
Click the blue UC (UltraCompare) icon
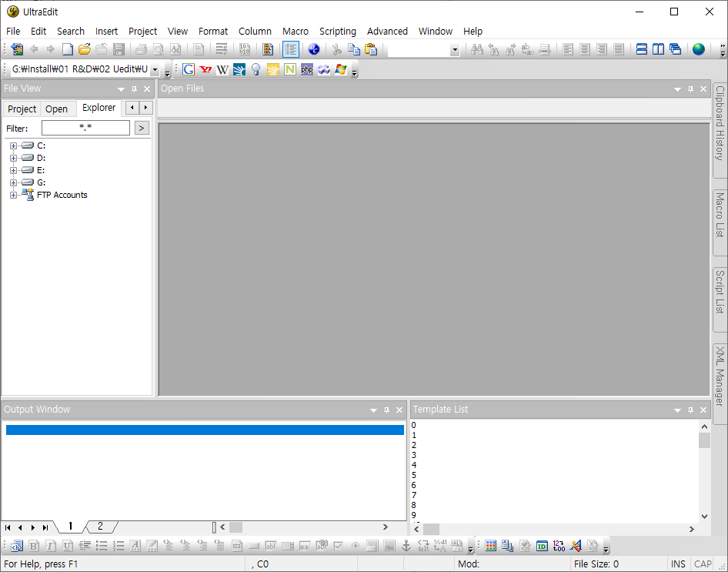coord(314,49)
